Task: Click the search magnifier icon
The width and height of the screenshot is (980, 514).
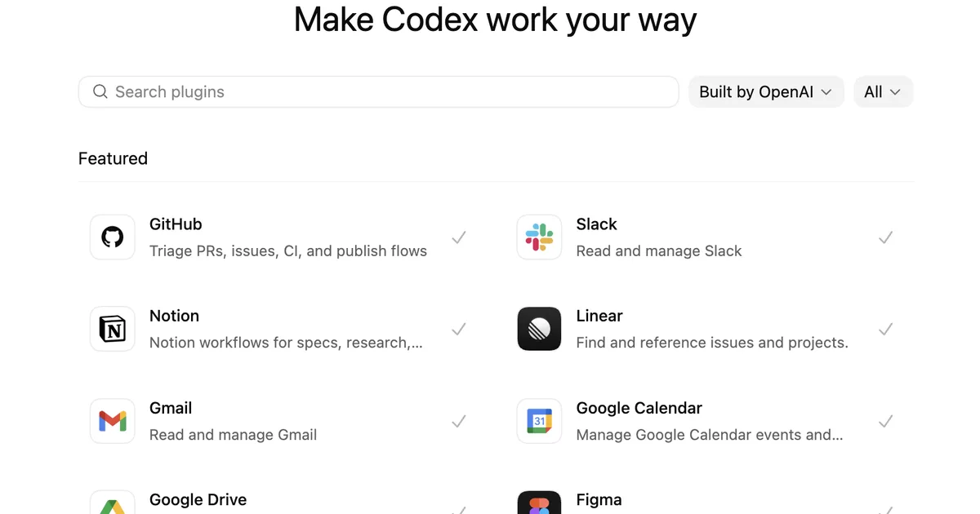Action: (x=100, y=91)
